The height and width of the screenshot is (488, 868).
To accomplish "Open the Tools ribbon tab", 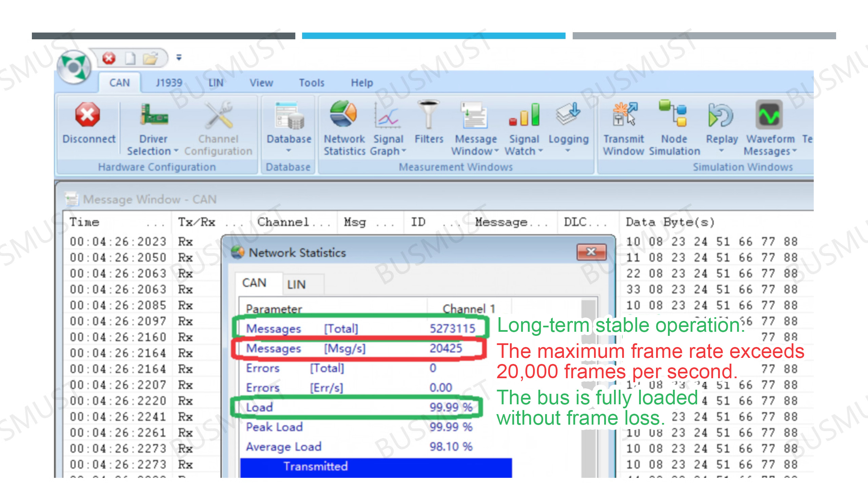I will pyautogui.click(x=311, y=83).
